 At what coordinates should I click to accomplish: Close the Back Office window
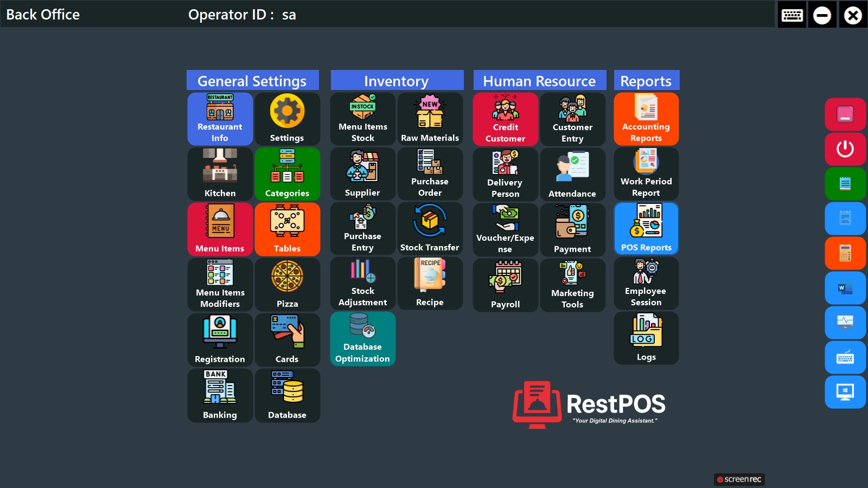point(853,15)
